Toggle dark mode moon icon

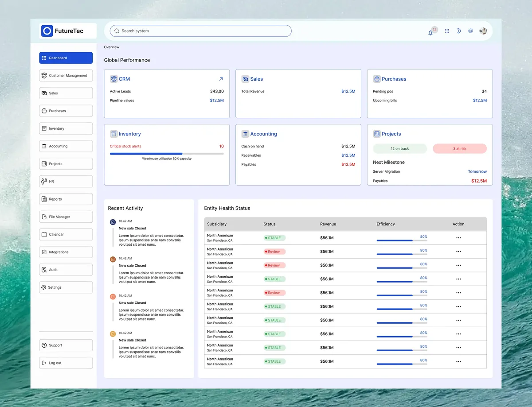click(x=459, y=31)
